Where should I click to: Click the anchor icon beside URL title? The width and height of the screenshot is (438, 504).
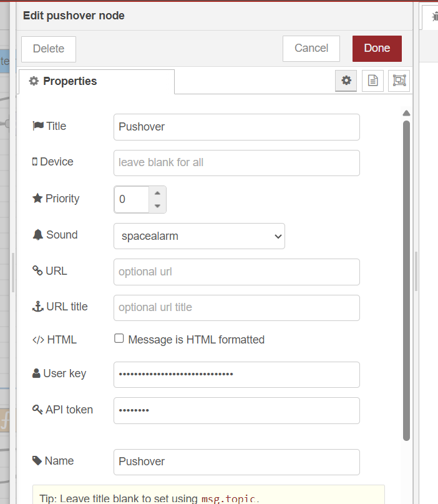[x=38, y=307]
